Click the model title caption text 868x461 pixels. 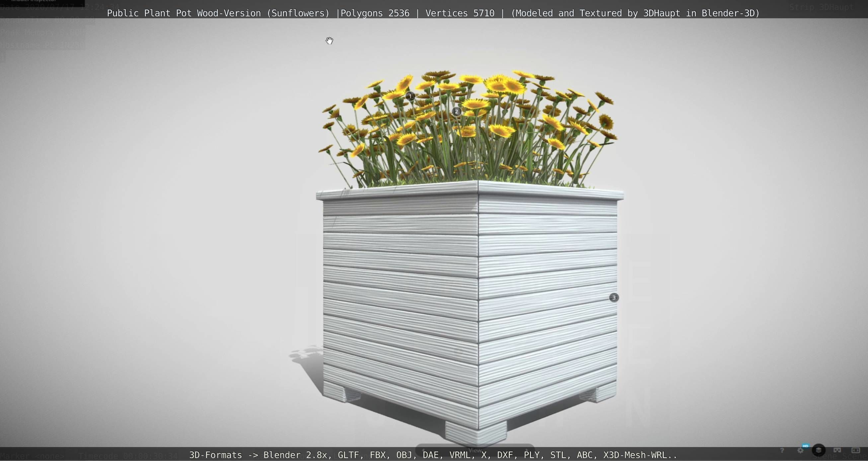(x=433, y=13)
